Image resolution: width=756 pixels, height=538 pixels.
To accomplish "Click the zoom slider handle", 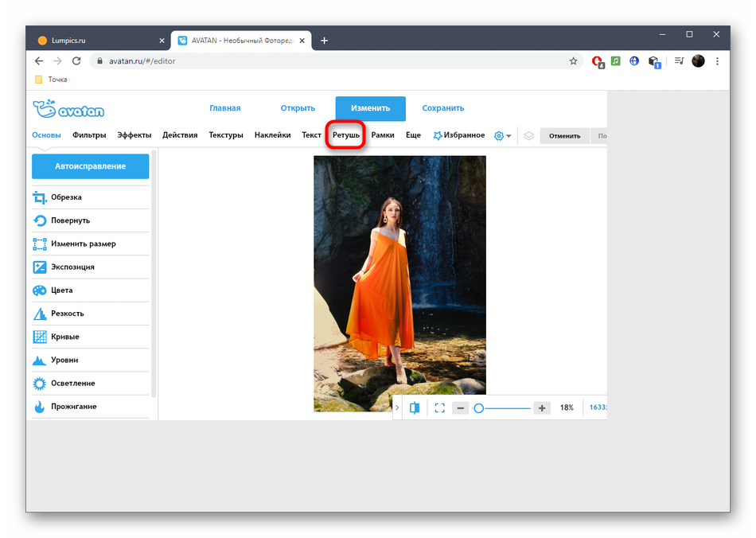I will click(x=479, y=407).
